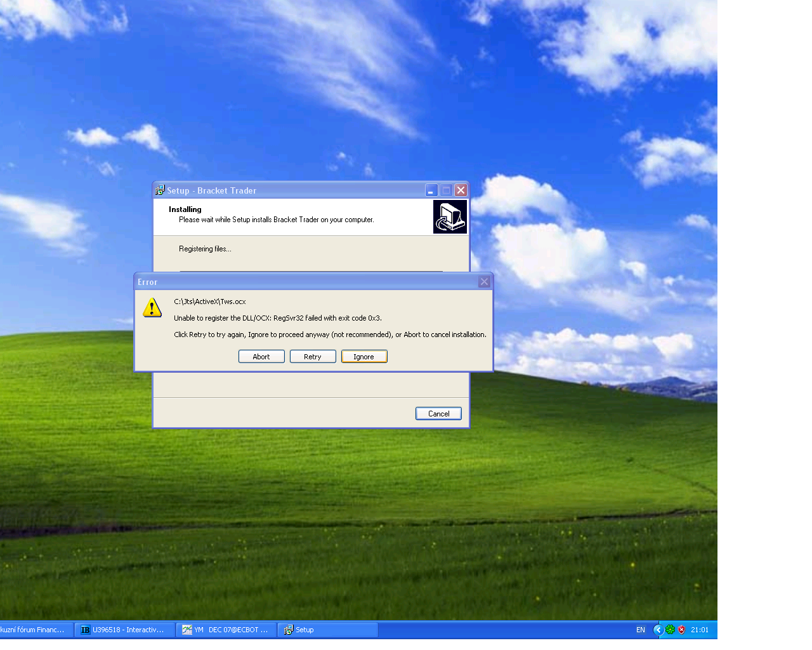
Task: Click the installation progress bar in Setup
Action: (x=311, y=272)
